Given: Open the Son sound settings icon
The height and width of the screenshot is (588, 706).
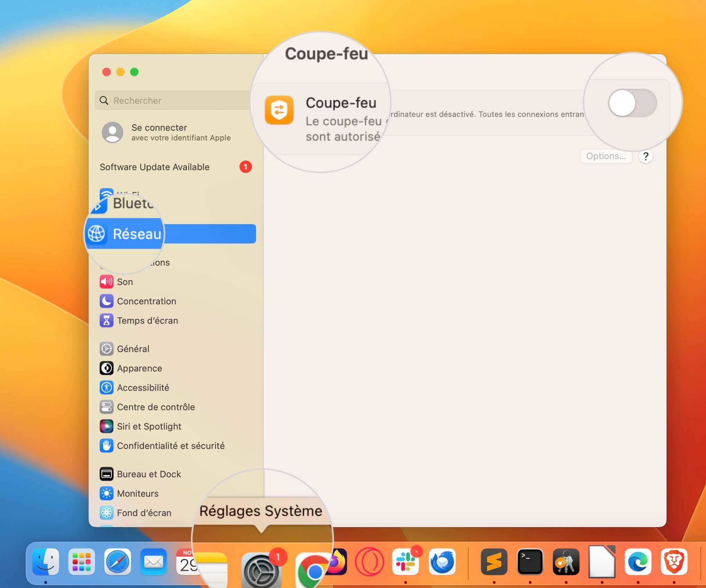Looking at the screenshot, I should [106, 282].
